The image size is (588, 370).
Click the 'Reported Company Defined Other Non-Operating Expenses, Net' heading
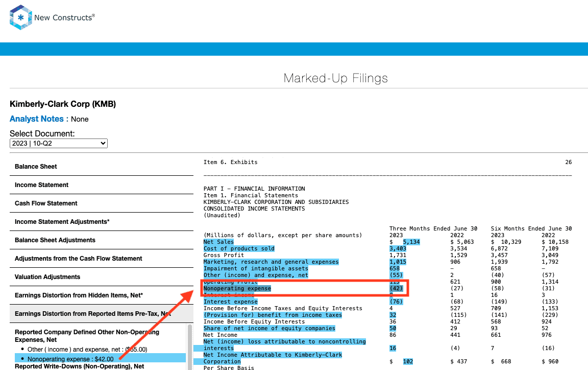pos(87,336)
